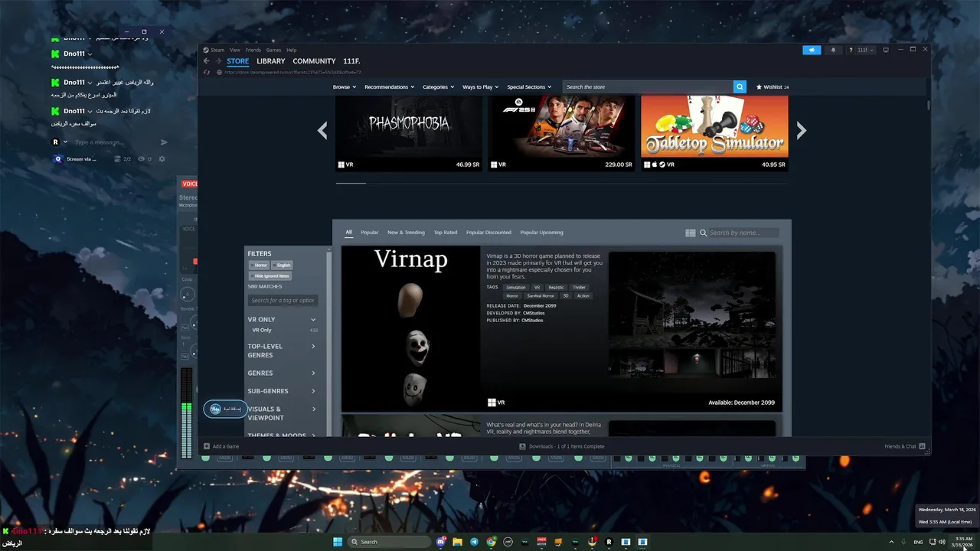Click the Search by name field
Screen dimensions: 980x551
pyautogui.click(x=743, y=233)
